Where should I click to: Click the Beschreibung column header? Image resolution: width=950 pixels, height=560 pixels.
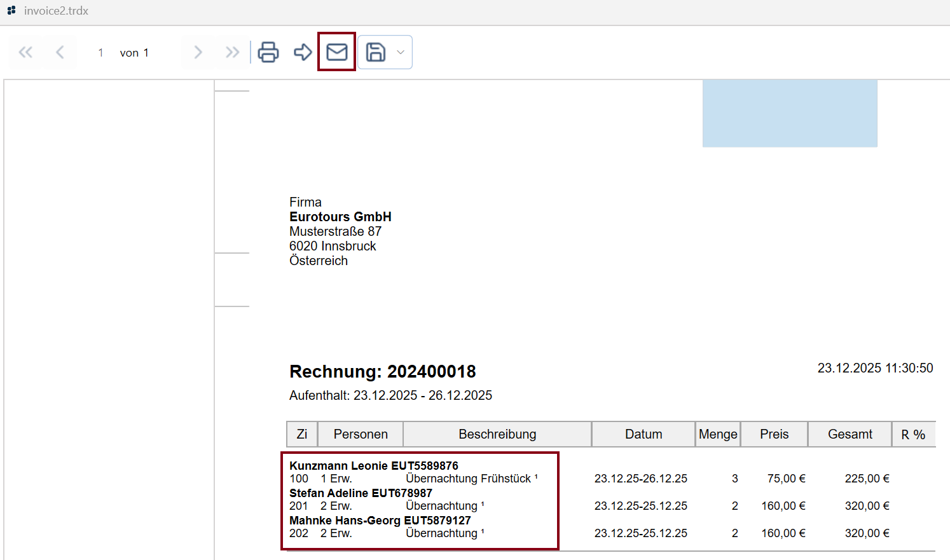click(497, 434)
